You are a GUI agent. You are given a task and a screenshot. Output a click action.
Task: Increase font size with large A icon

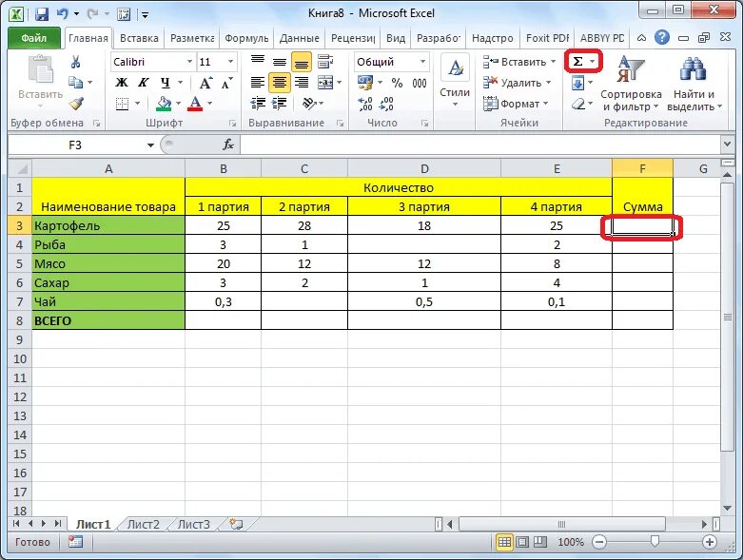[x=205, y=83]
